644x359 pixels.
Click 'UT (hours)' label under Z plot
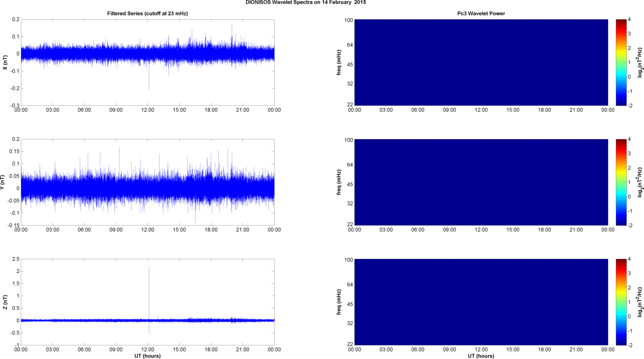(x=148, y=356)
